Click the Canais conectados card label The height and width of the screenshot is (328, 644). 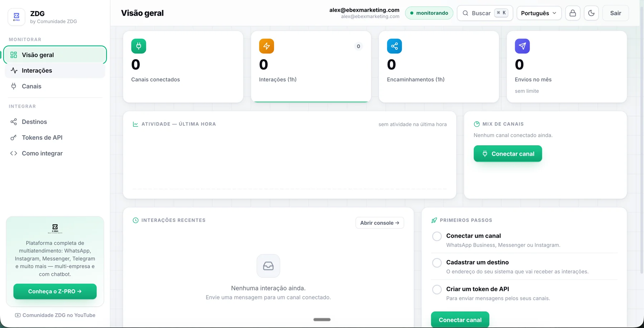(x=156, y=79)
